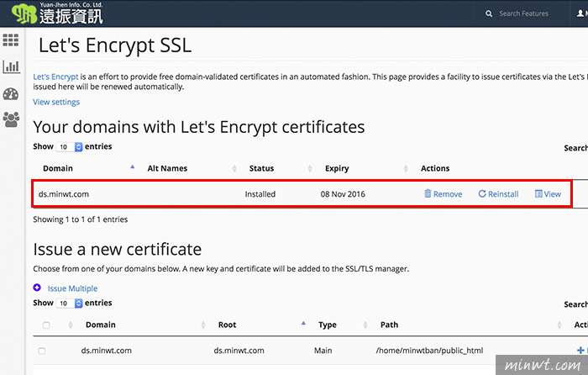Viewport: 588px width, 375px height.
Task: Click the reinstall circular arrow icon
Action: 482,193
